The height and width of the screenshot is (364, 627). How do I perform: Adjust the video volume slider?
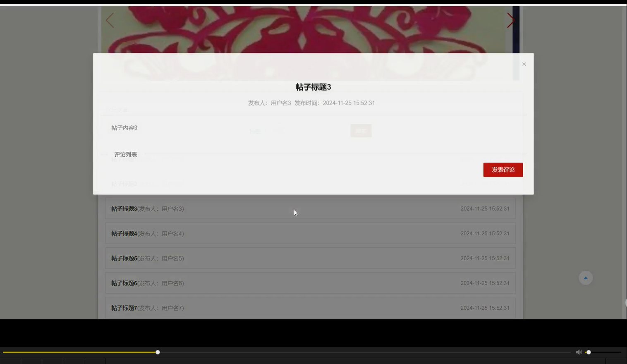pyautogui.click(x=603, y=352)
